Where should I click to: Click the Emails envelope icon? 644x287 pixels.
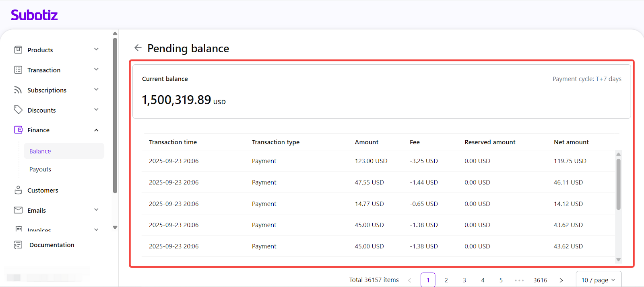[18, 210]
